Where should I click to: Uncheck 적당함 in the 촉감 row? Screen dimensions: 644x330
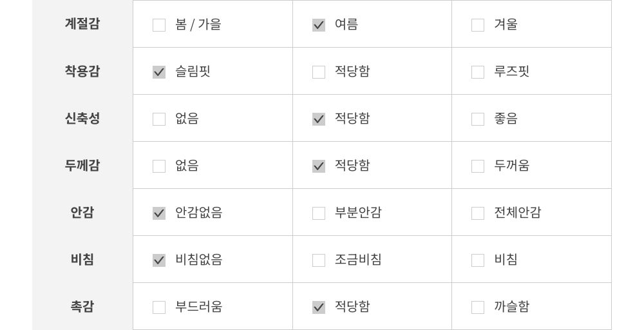(319, 307)
